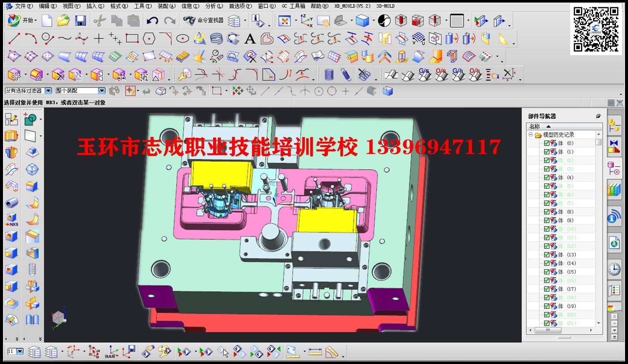Select the Polygon hexagon tool
Image resolution: width=628 pixels, height=364 pixels.
(149, 38)
